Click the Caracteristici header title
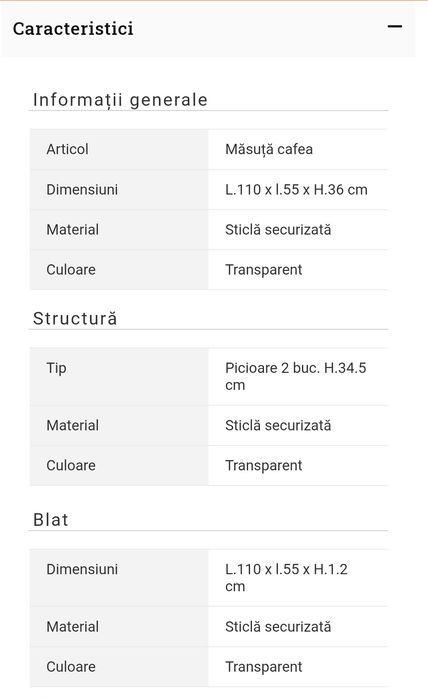Image resolution: width=428 pixels, height=699 pixels. [73, 29]
